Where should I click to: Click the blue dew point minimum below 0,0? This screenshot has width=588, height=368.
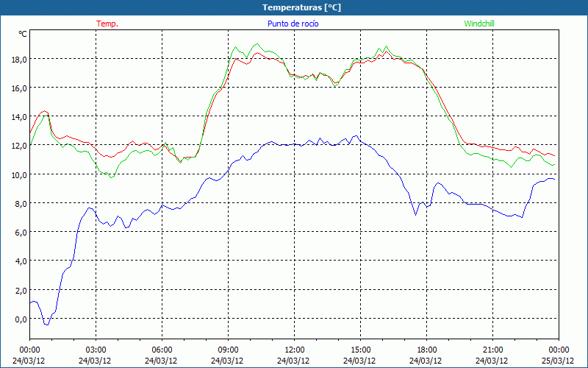46,324
